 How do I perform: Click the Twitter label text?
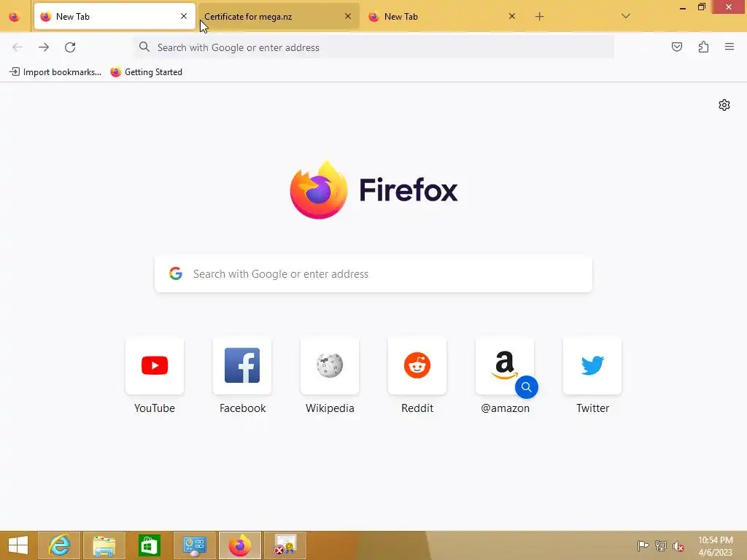click(x=592, y=408)
